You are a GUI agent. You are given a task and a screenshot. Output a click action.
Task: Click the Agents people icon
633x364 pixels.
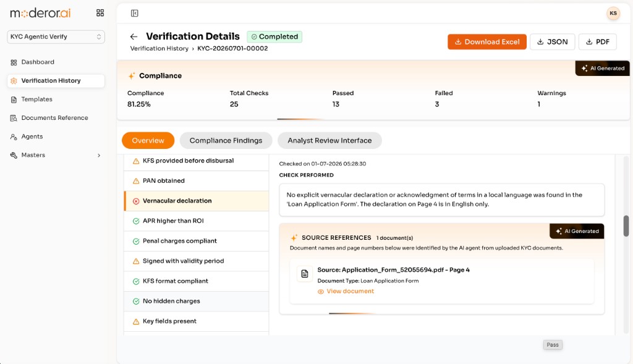tap(14, 137)
